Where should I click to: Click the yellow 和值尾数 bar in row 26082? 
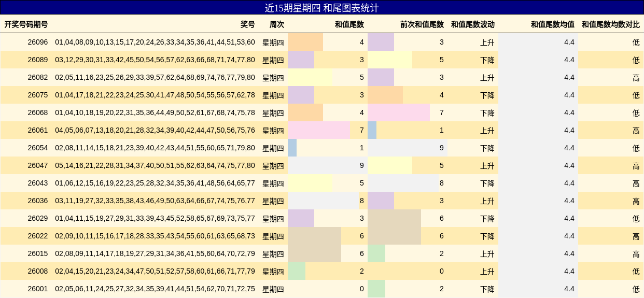[310, 77]
